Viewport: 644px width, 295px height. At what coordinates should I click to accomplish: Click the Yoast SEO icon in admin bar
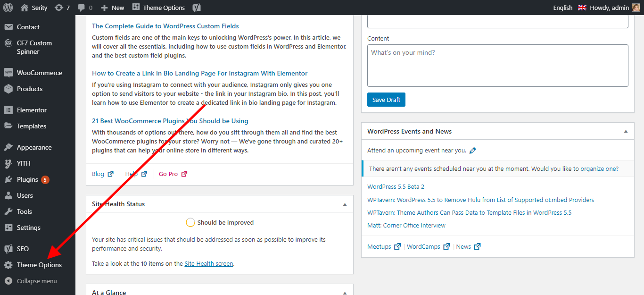point(197,8)
